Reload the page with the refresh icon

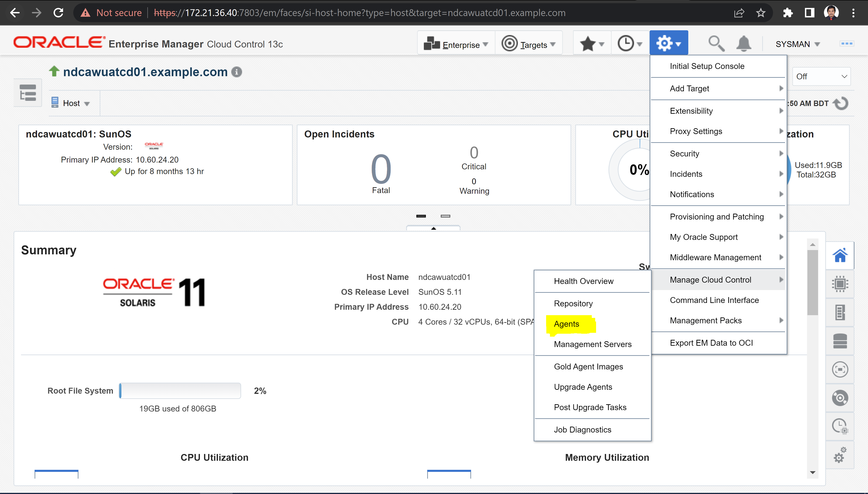(58, 13)
